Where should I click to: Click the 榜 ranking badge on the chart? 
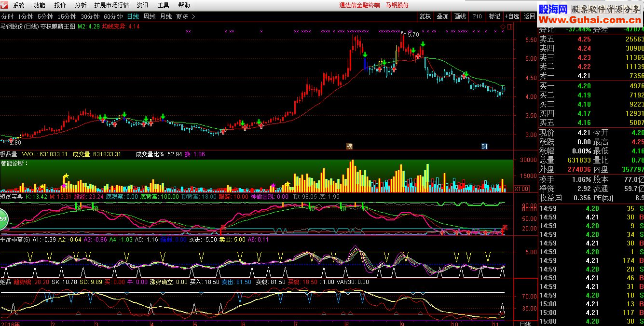[349, 146]
